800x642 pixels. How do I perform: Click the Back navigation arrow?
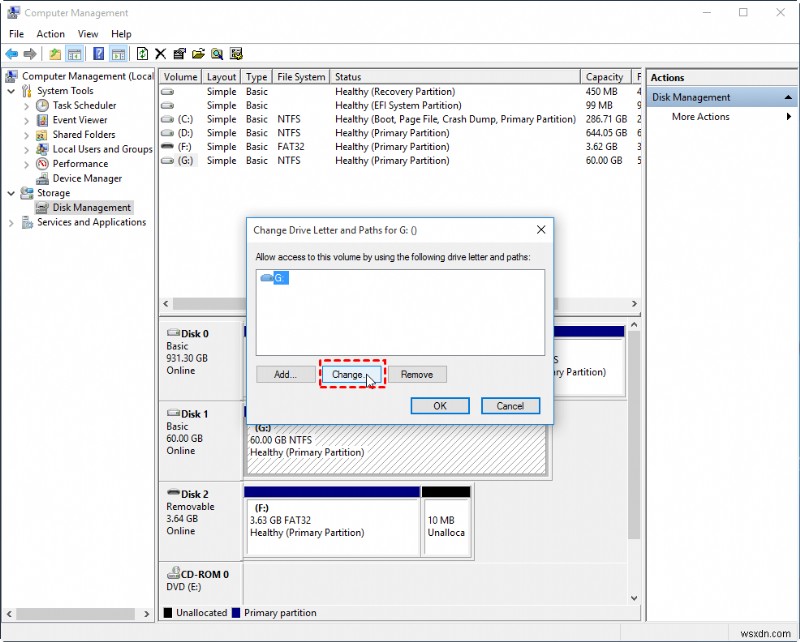(10, 54)
